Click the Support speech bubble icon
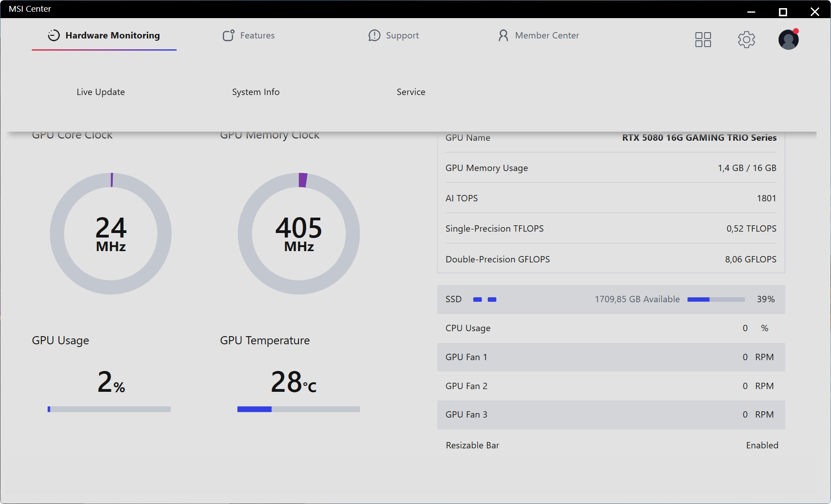The height and width of the screenshot is (504, 831). tap(375, 35)
